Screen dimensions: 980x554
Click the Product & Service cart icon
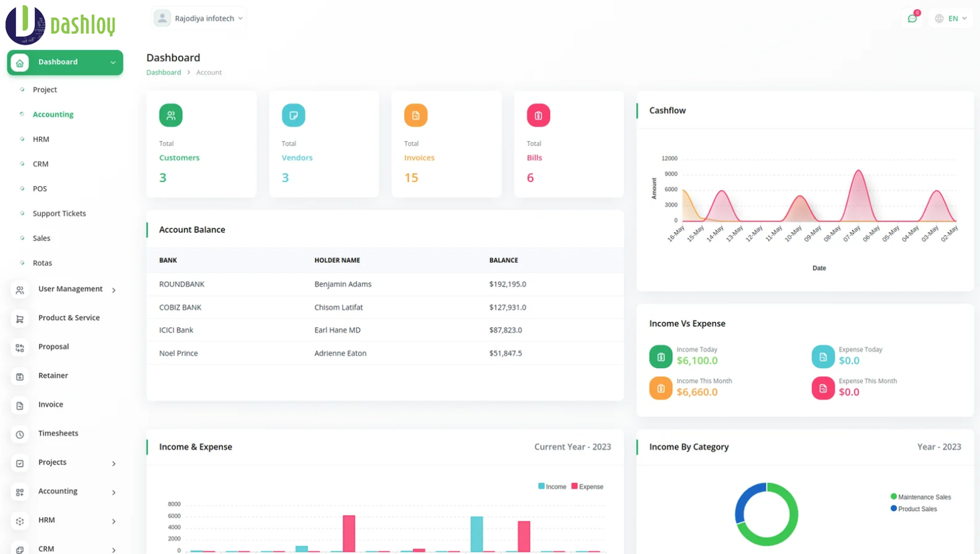click(x=20, y=319)
